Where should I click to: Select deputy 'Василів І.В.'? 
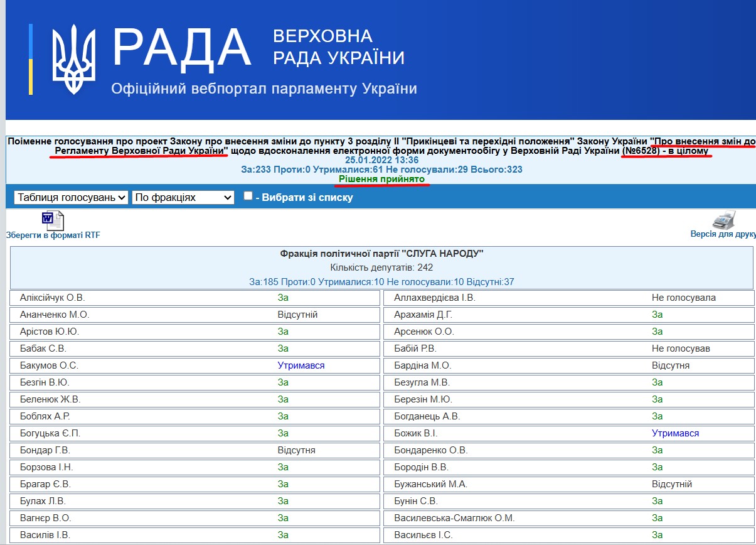(45, 535)
